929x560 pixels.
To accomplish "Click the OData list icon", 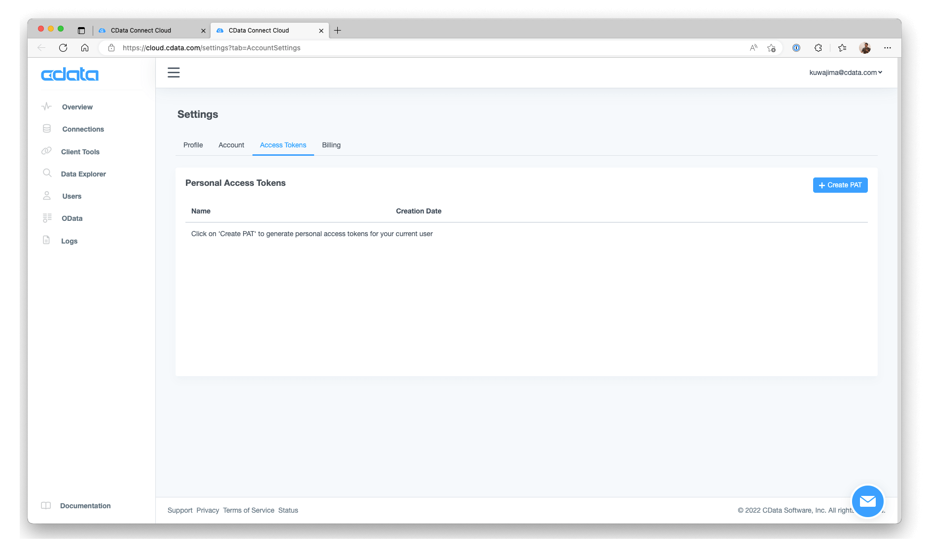I will pos(47,218).
